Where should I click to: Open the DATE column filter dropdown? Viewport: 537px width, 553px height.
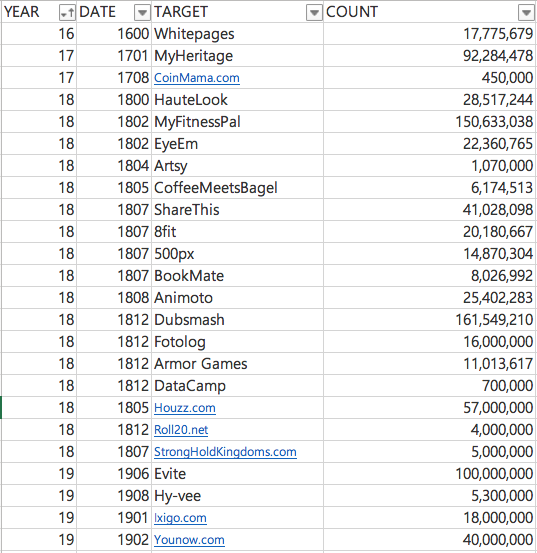point(142,13)
